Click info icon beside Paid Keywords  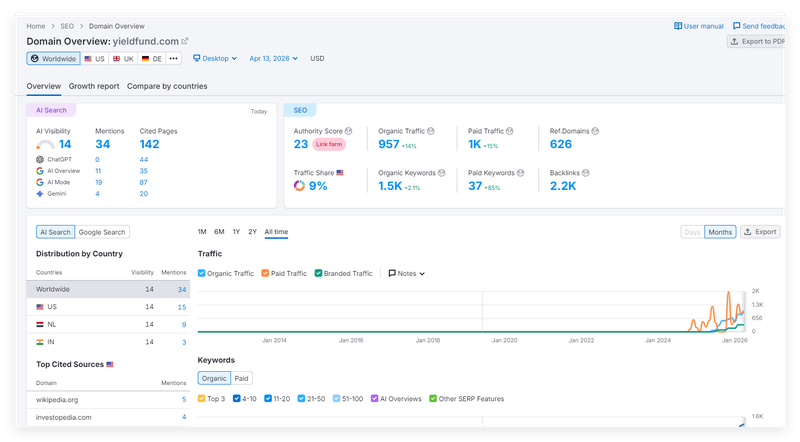point(520,173)
